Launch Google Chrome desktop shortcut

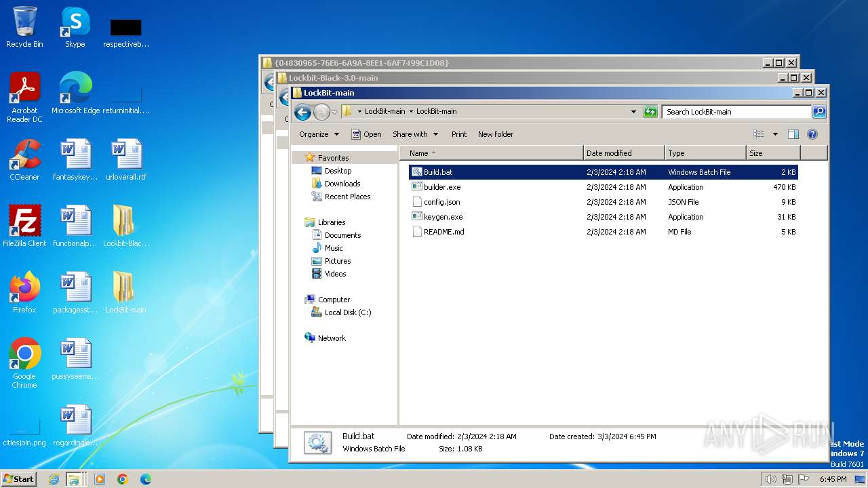pyautogui.click(x=24, y=363)
